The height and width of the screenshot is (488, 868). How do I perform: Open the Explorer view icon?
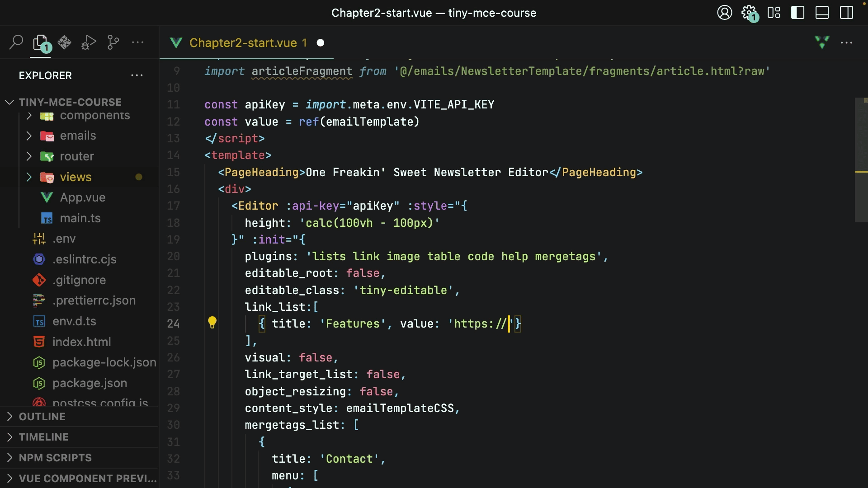click(41, 42)
